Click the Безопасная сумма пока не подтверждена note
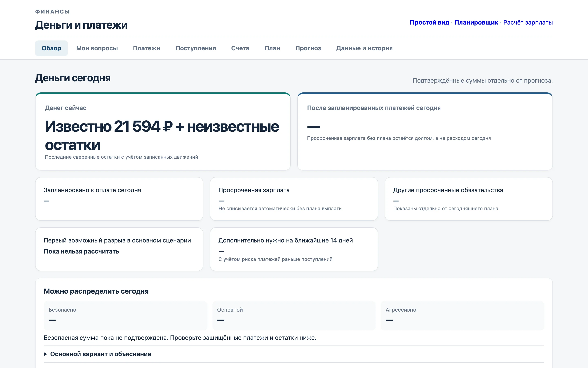 pyautogui.click(x=180, y=338)
